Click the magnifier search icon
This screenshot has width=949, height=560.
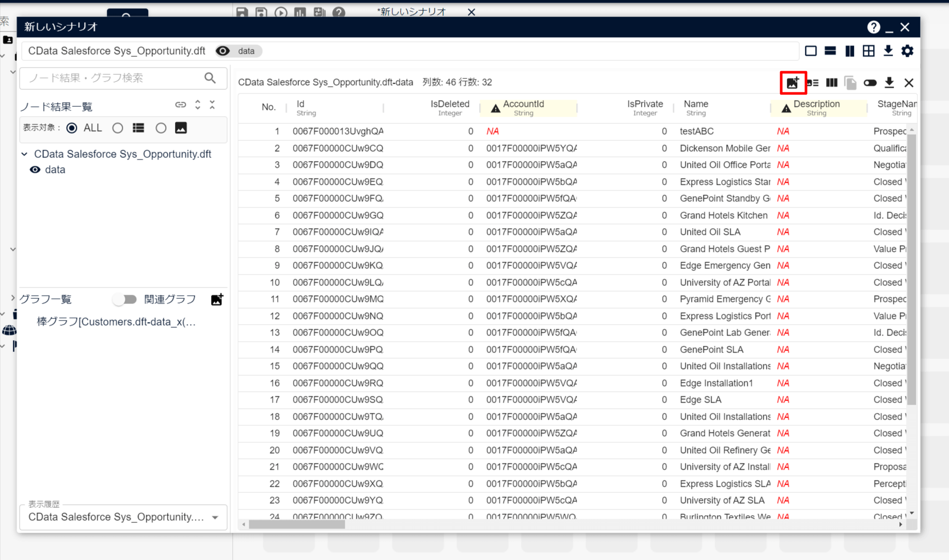[210, 78]
